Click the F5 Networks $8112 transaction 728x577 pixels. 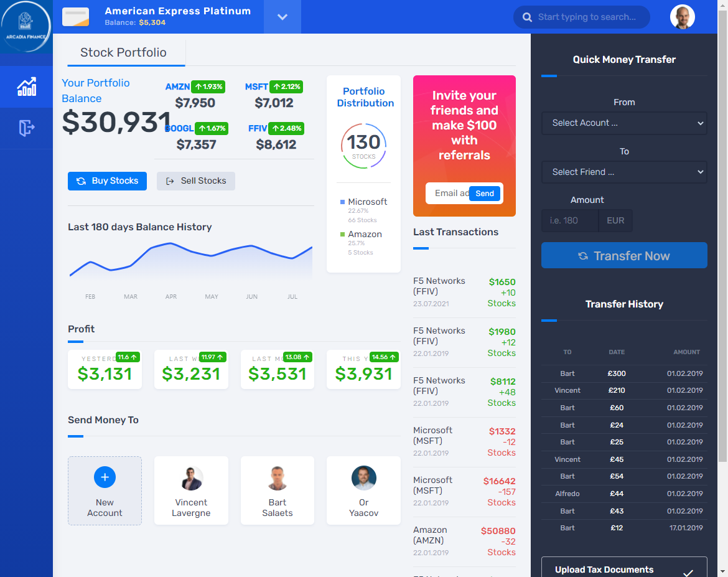pyautogui.click(x=464, y=393)
